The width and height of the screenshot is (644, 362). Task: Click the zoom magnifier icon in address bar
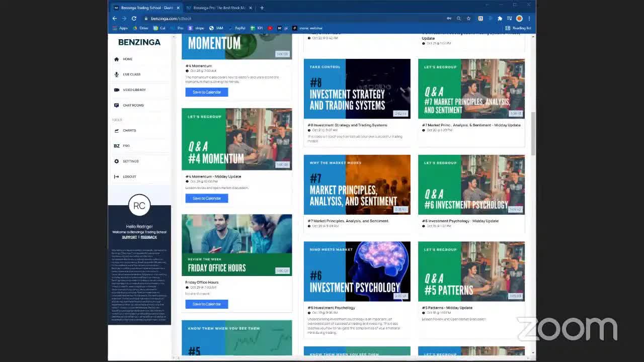click(459, 19)
